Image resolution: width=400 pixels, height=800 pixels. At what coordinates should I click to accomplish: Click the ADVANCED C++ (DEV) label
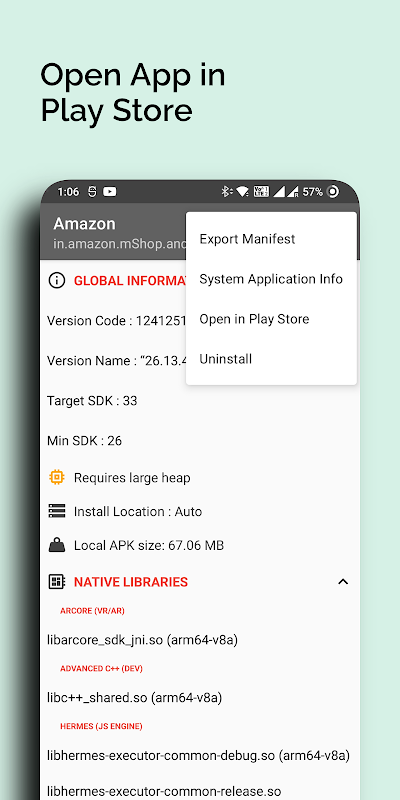(x=101, y=668)
